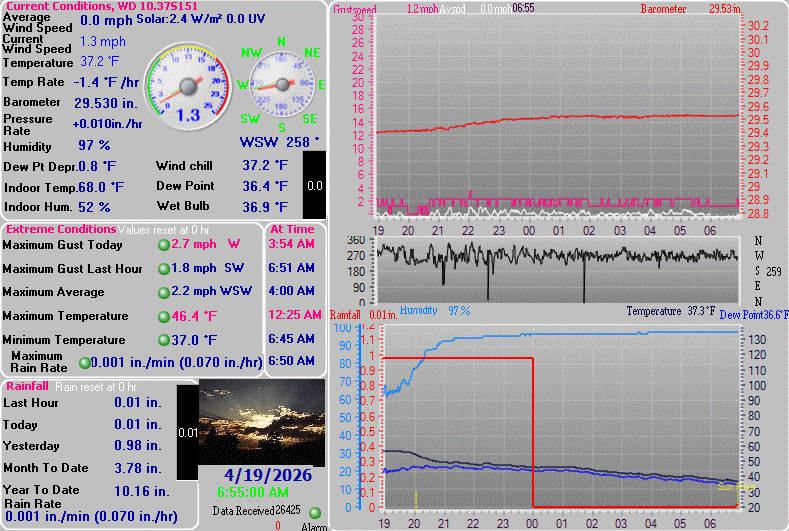Click the Maximum Average green indicator light

point(164,293)
